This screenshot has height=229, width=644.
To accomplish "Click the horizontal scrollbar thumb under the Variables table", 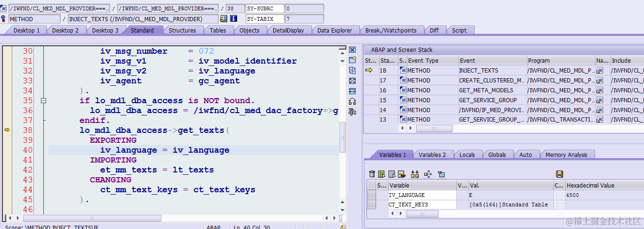I will tap(422, 214).
